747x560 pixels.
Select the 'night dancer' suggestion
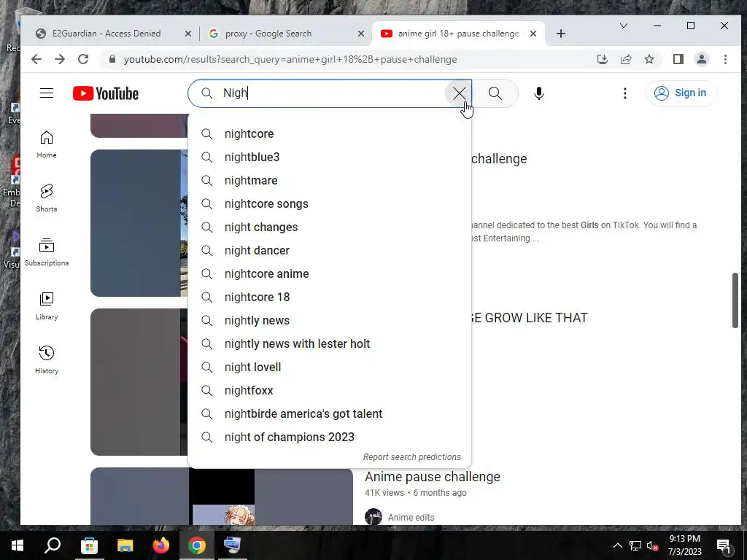click(329, 251)
